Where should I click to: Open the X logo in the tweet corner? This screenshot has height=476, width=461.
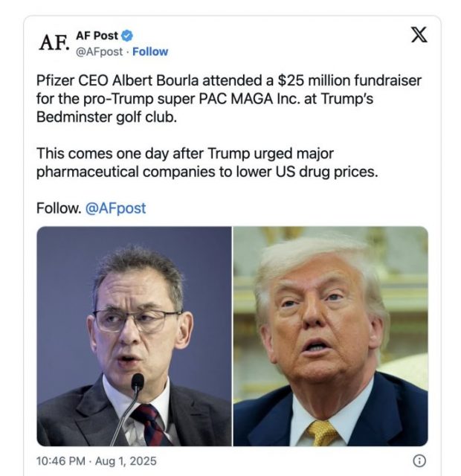(x=419, y=34)
